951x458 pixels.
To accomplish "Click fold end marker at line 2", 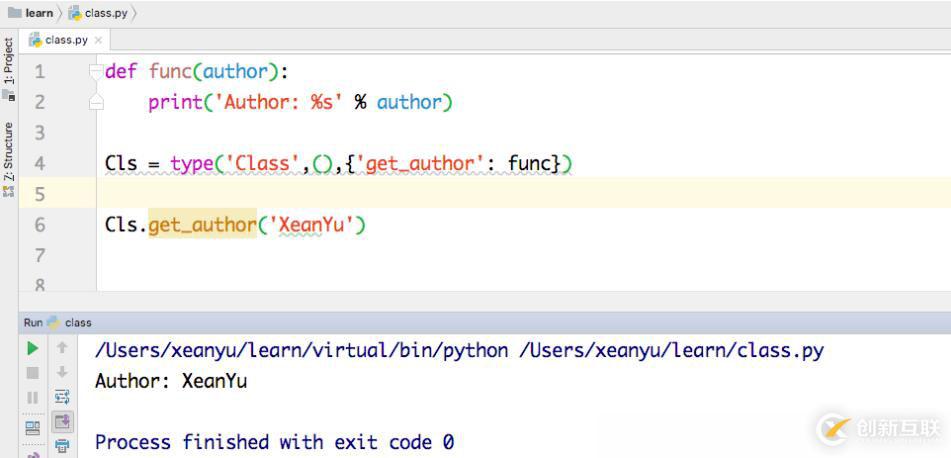I will coord(96,102).
